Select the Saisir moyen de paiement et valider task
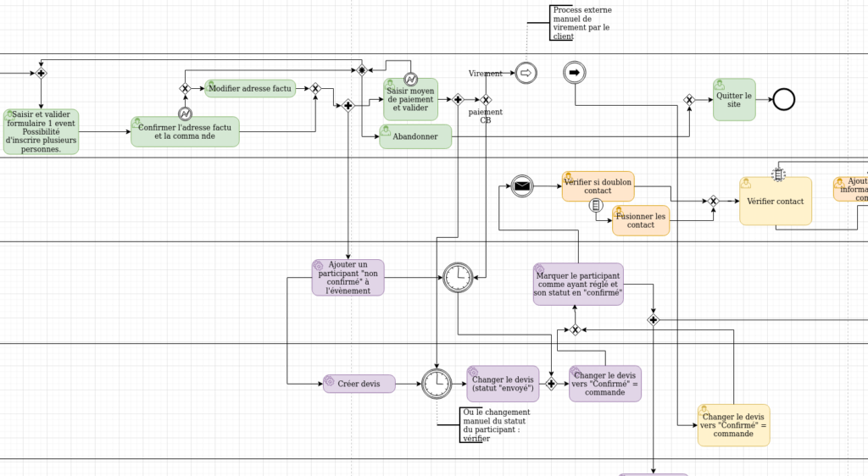Screen dimensions: 868x476 coord(411,99)
